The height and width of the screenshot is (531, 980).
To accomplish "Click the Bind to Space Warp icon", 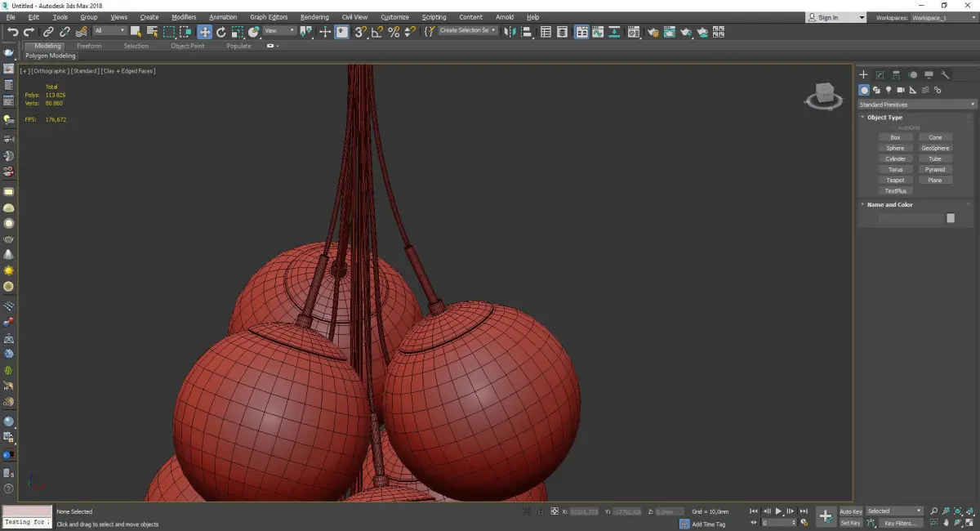I will pos(82,32).
